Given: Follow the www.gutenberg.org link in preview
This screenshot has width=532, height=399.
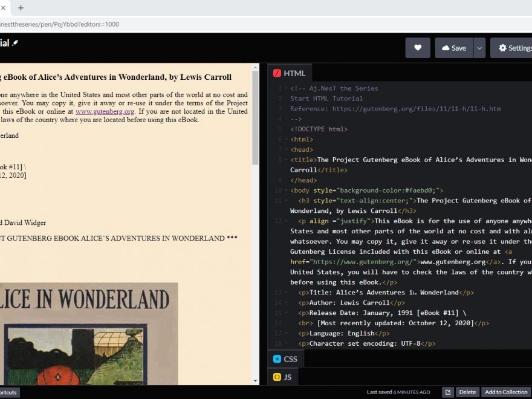Looking at the screenshot, I should 105,111.
